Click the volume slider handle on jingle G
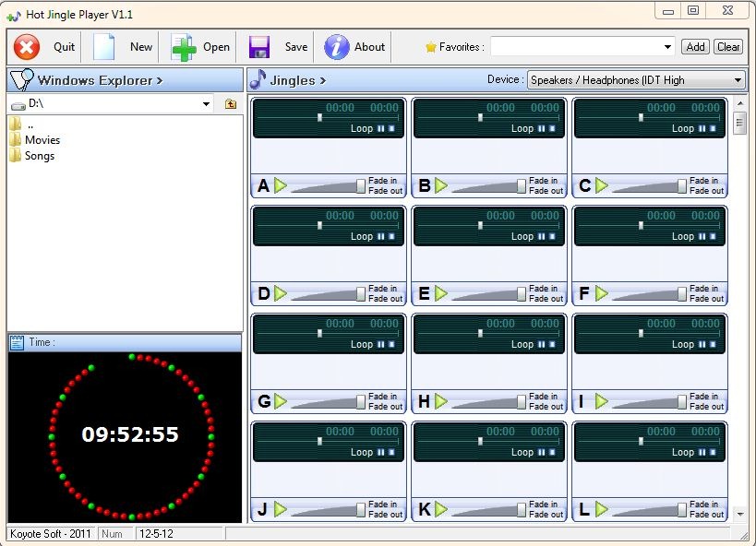Image resolution: width=756 pixels, height=546 pixels. (361, 402)
